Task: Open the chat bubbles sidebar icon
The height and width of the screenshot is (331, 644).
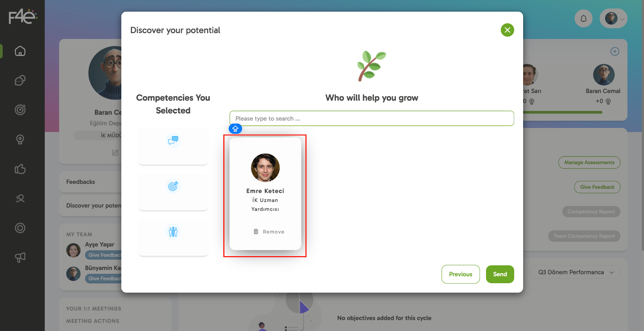Action: pyautogui.click(x=20, y=80)
